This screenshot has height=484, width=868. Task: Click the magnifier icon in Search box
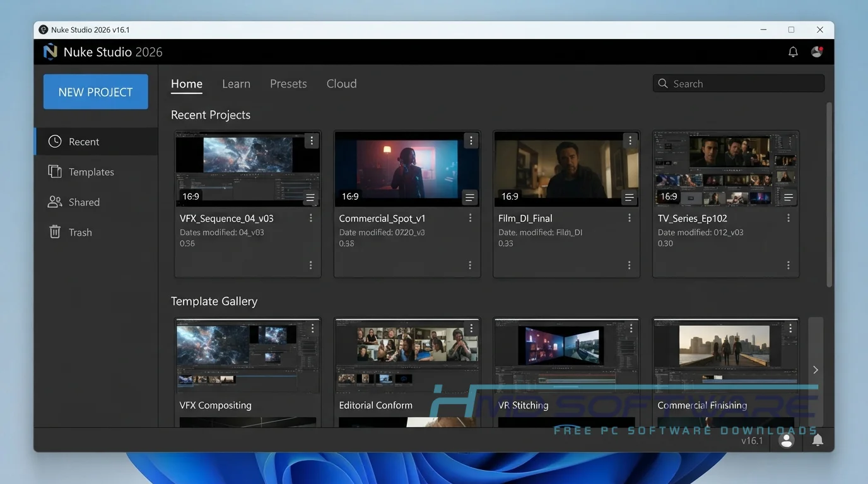pos(663,83)
